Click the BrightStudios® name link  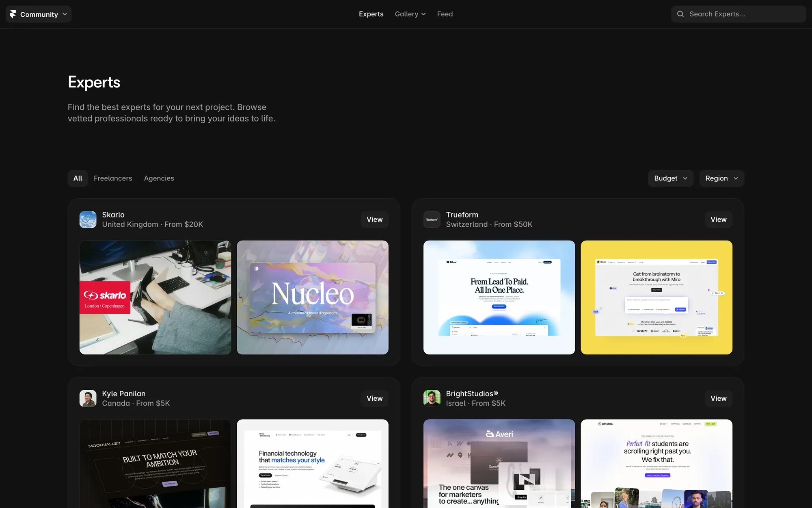(x=472, y=394)
